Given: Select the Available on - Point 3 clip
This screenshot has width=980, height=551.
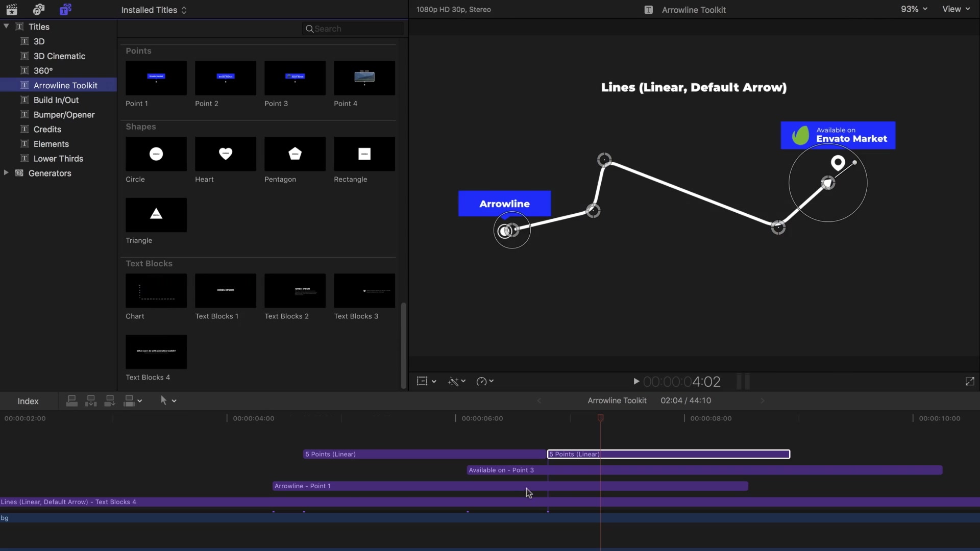Looking at the screenshot, I should [x=704, y=470].
